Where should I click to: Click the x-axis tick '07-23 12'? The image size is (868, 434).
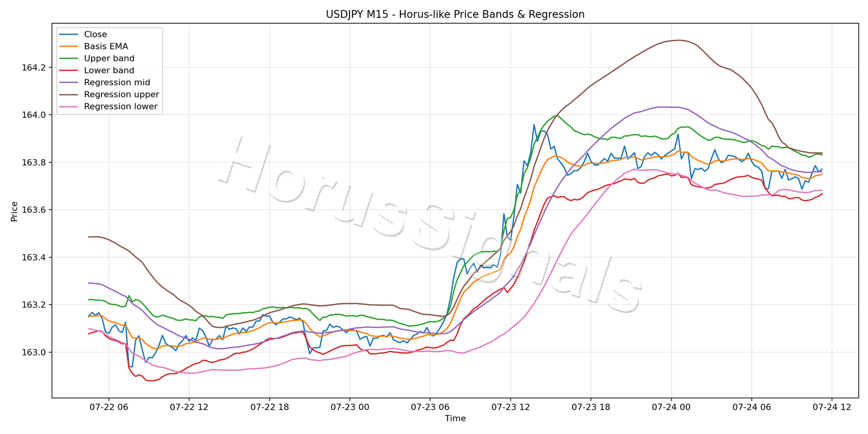pyautogui.click(x=510, y=407)
